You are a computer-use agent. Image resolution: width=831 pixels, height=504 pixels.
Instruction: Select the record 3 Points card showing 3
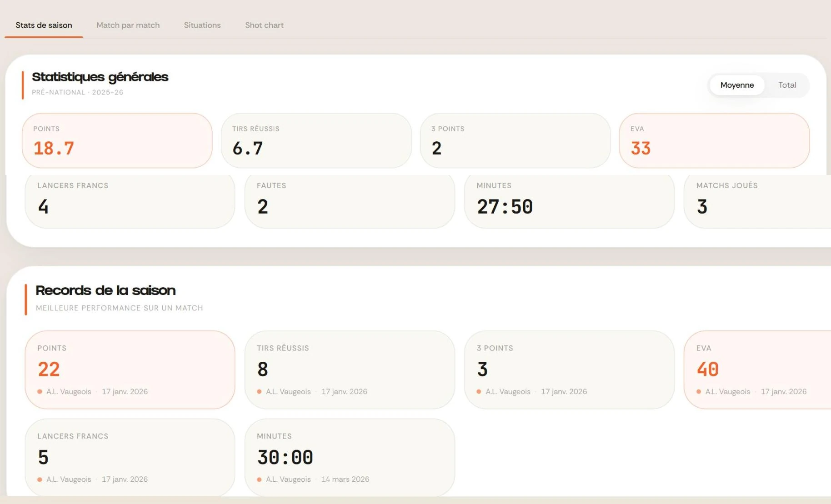click(x=569, y=369)
